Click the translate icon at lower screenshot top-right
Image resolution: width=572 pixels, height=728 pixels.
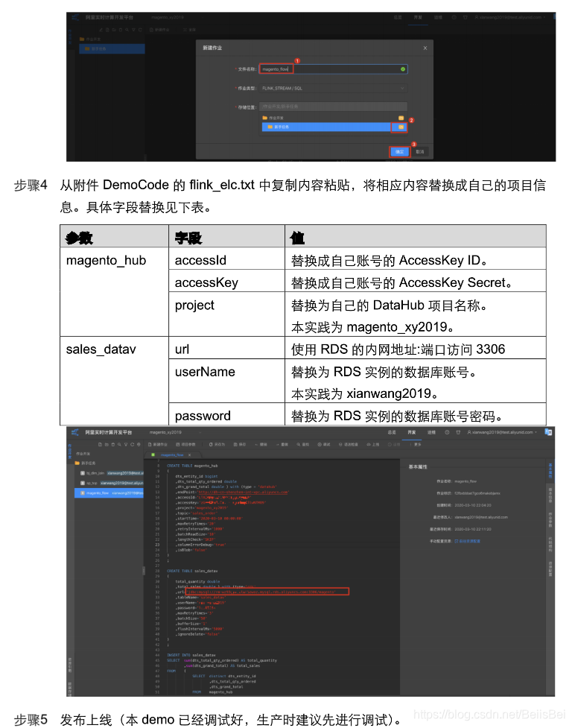(x=548, y=432)
